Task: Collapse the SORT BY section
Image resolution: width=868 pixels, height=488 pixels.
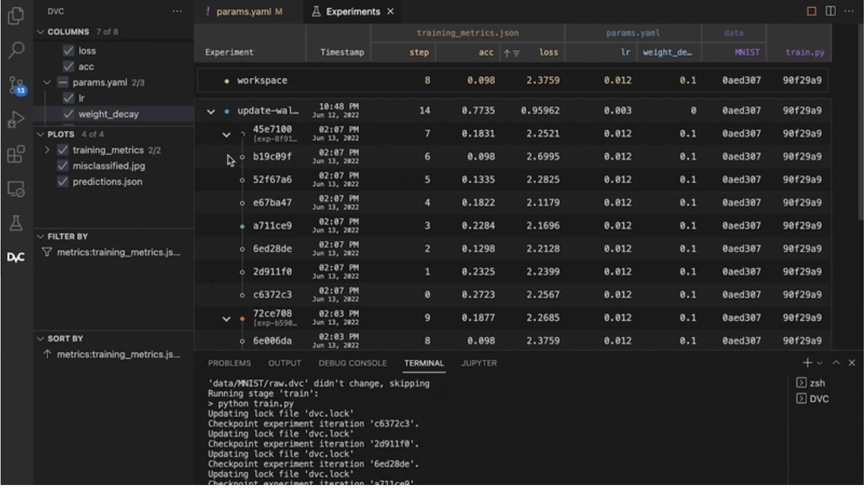Action: [41, 339]
